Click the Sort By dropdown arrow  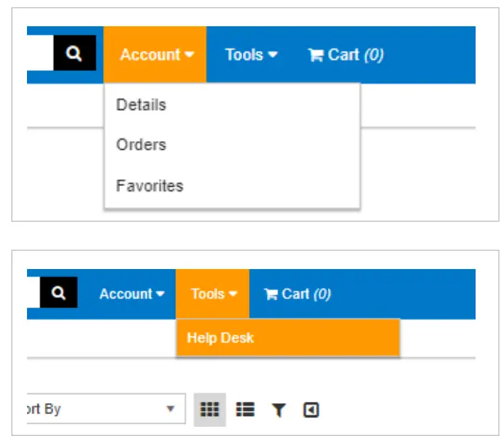[x=170, y=410]
